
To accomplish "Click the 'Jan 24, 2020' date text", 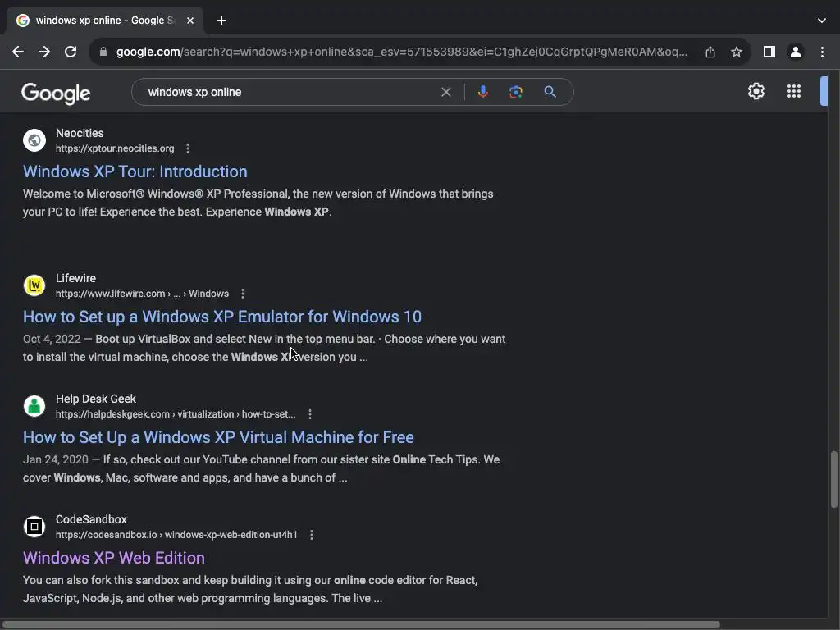I will point(56,459).
